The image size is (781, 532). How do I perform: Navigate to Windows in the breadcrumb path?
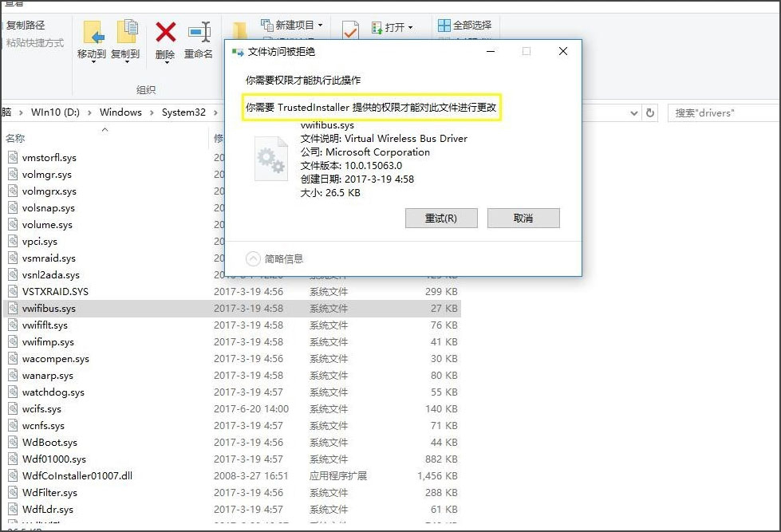tap(120, 112)
